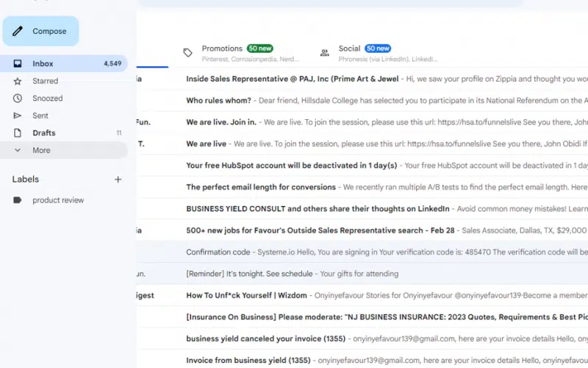Expand the More chevron in sidebar
The height and width of the screenshot is (368, 588).
click(x=18, y=150)
